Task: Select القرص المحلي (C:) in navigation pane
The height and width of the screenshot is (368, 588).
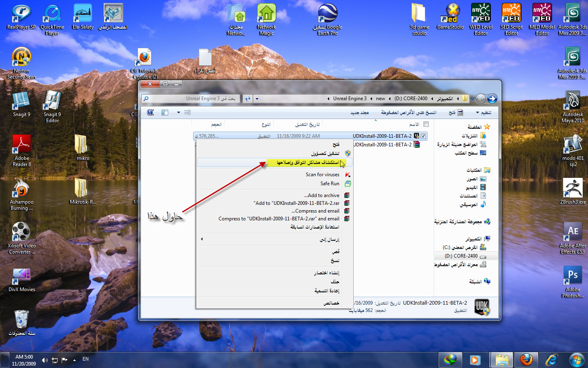Action: (x=464, y=247)
